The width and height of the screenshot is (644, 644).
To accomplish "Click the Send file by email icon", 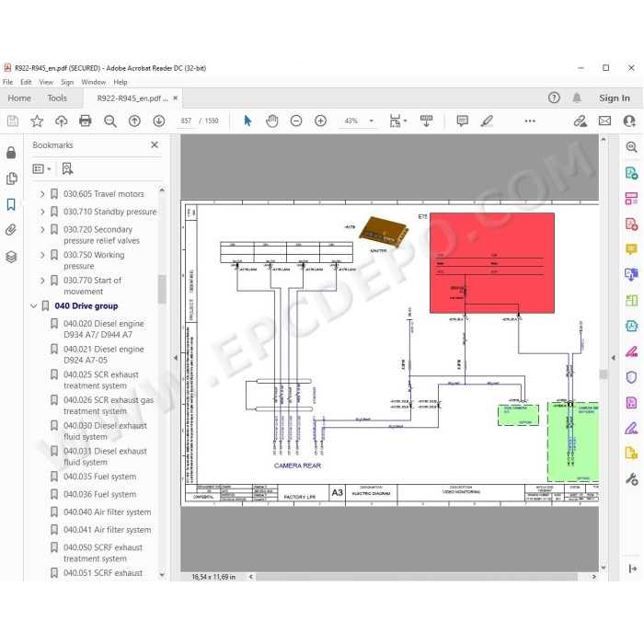I will point(604,121).
